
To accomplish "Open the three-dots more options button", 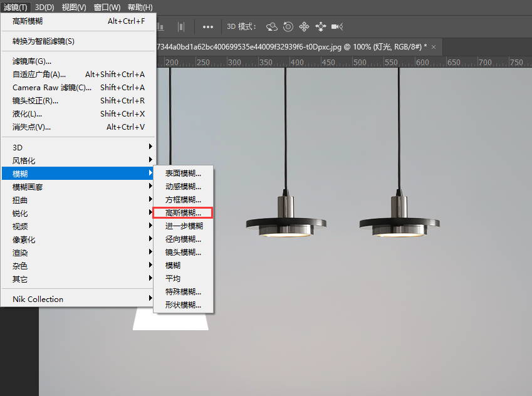I will click(207, 27).
